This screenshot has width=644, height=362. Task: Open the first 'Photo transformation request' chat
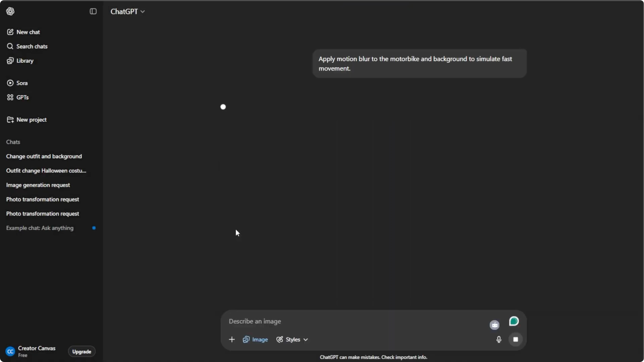pos(43,199)
